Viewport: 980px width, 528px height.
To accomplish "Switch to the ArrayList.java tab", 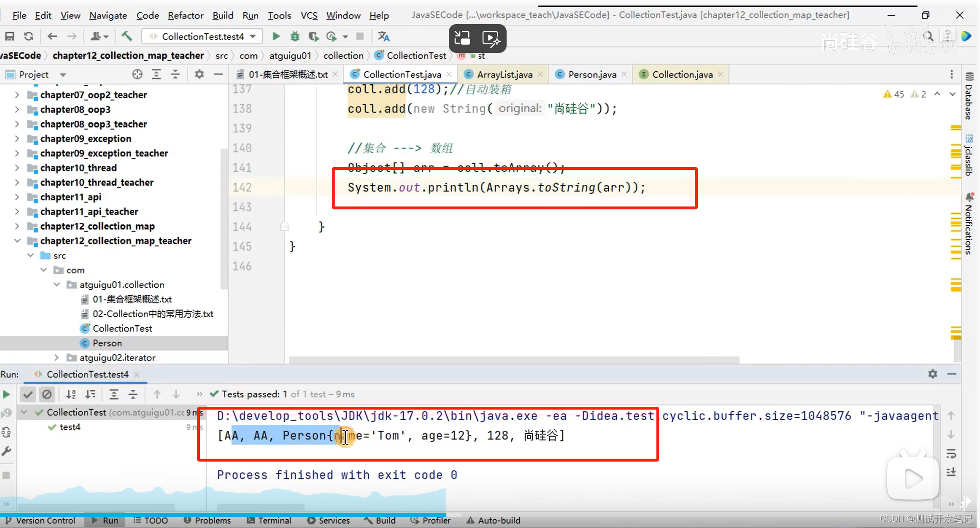I will click(504, 74).
